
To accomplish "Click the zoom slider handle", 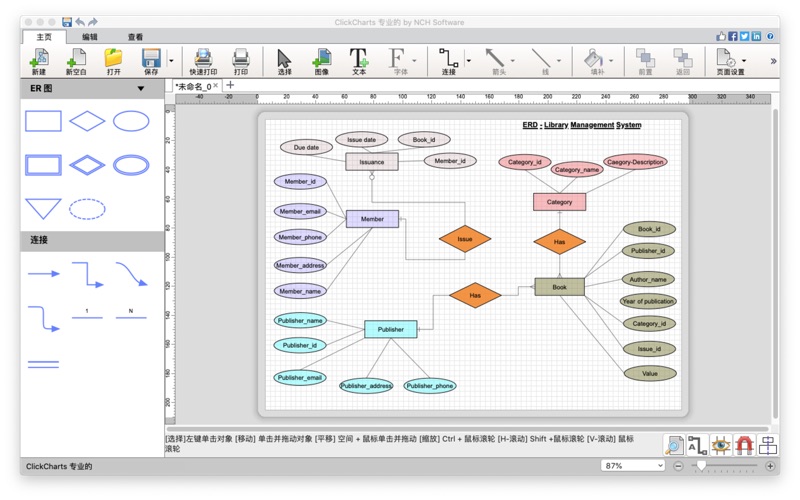I will pyautogui.click(x=701, y=466).
